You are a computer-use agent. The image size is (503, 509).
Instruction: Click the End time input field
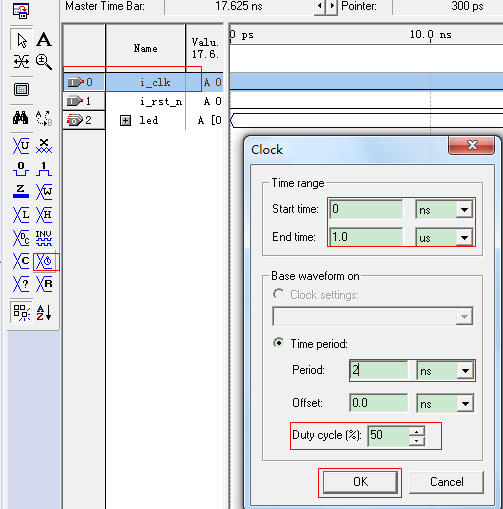(x=366, y=237)
